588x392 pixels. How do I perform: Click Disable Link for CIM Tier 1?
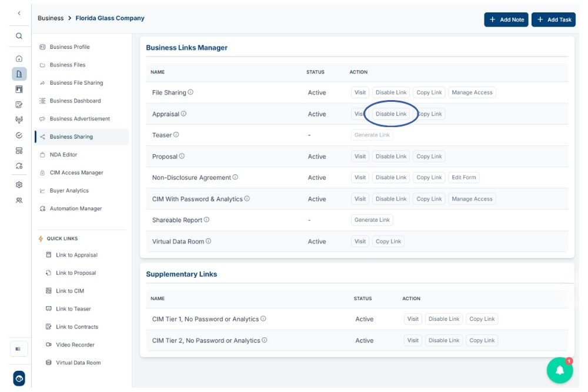tap(443, 319)
